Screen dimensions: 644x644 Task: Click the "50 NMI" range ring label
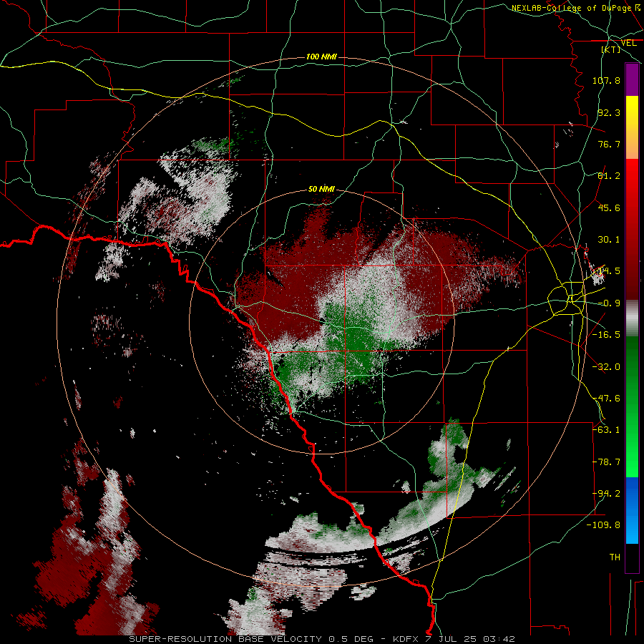point(321,189)
